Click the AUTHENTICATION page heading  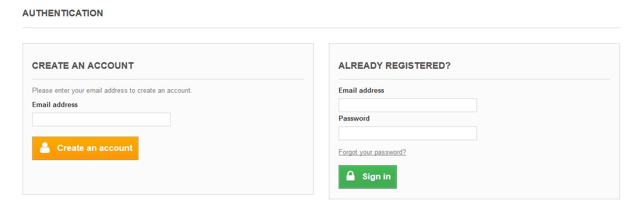click(63, 13)
